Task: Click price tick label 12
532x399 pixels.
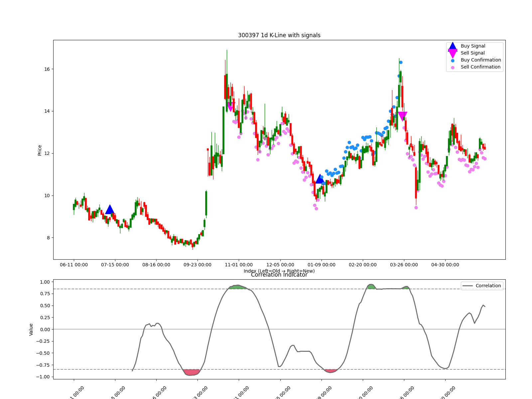Action: click(x=47, y=154)
